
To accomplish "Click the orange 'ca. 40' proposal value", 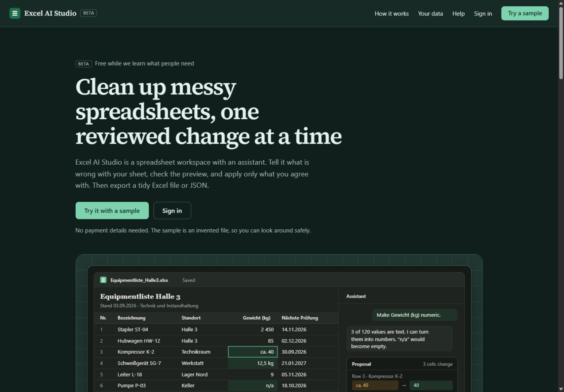I will tap(375, 385).
